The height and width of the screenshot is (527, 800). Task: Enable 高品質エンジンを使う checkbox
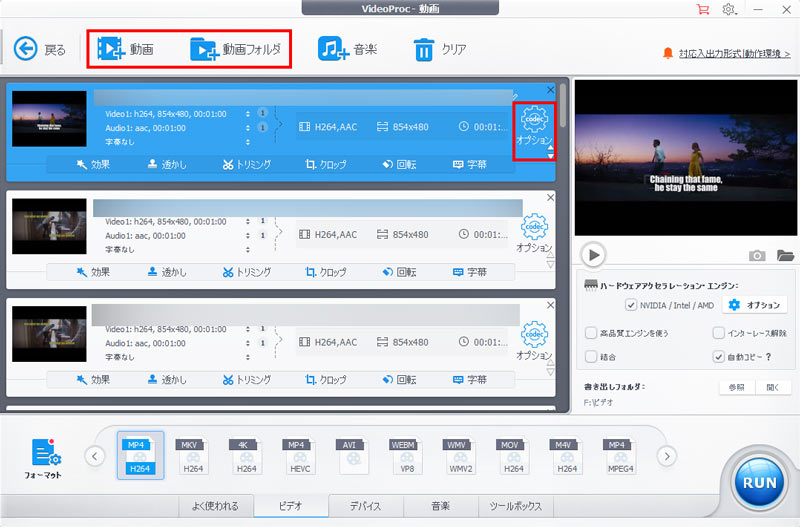pos(591,333)
